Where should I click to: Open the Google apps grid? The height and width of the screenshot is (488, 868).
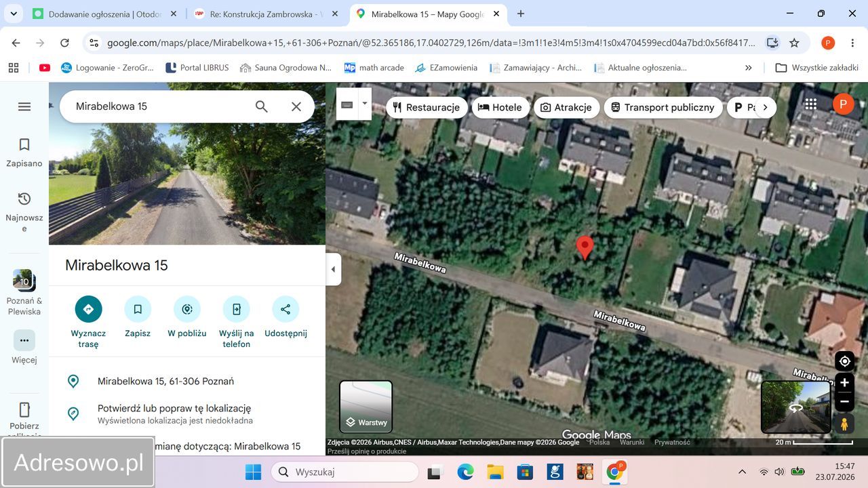coord(810,104)
